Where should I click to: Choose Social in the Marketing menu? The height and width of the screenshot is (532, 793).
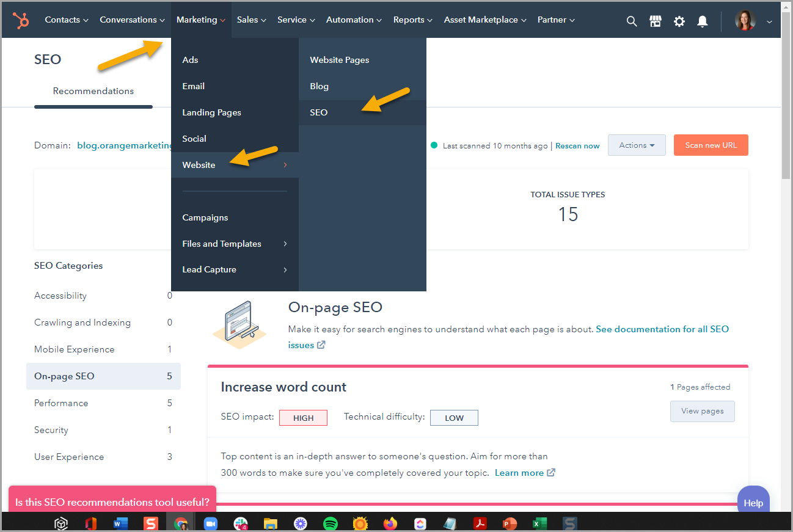coord(235,139)
